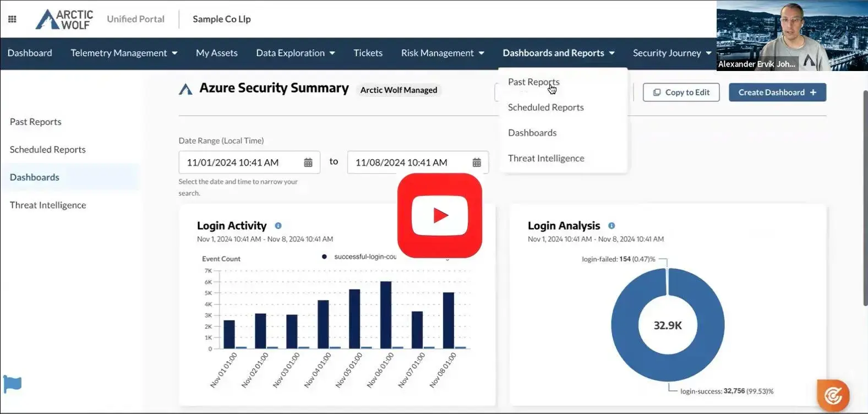Image resolution: width=868 pixels, height=414 pixels.
Task: Click the 32.9K donut center total
Action: [668, 325]
